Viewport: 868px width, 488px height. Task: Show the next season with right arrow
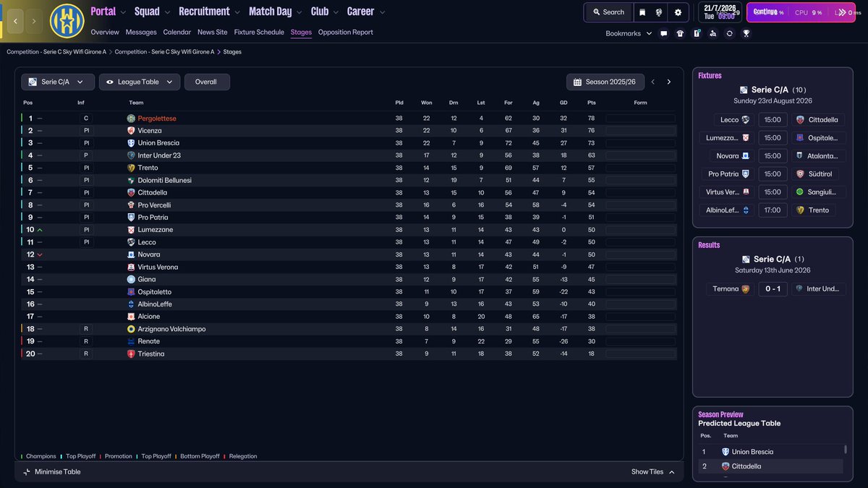tap(669, 82)
